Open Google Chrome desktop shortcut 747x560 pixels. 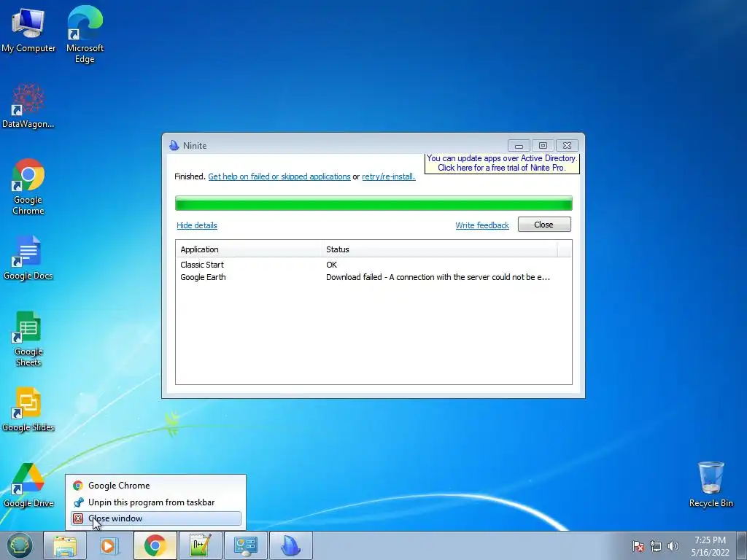click(28, 186)
